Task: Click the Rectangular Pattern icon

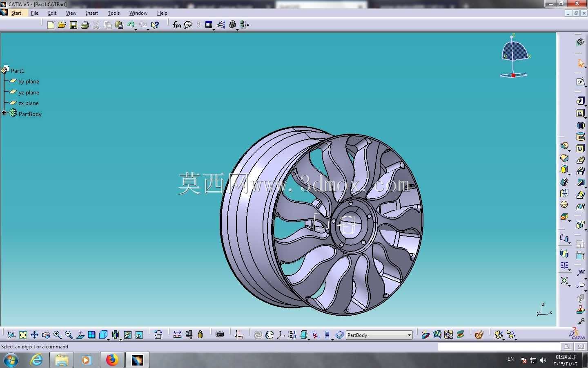Action: [564, 265]
